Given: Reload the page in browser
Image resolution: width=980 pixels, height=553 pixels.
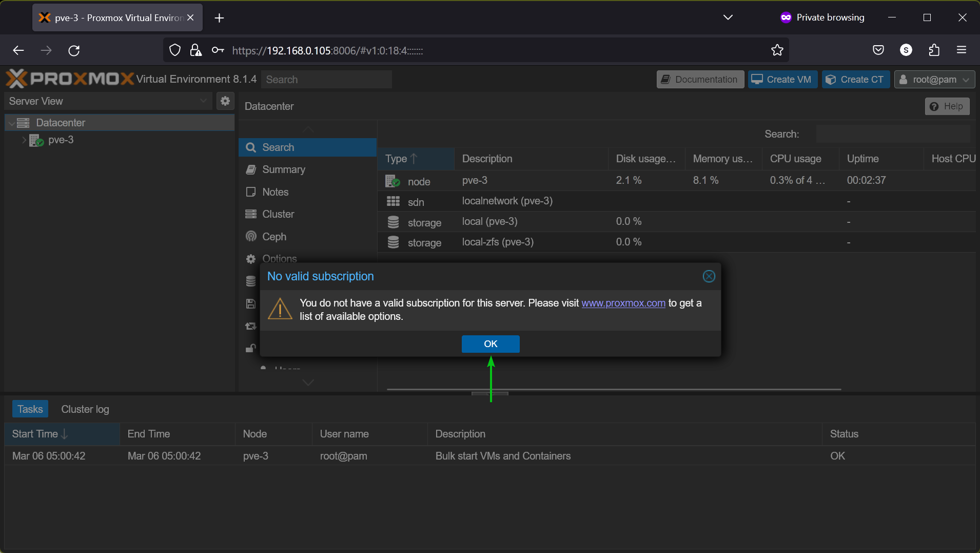Looking at the screenshot, I should [74, 50].
